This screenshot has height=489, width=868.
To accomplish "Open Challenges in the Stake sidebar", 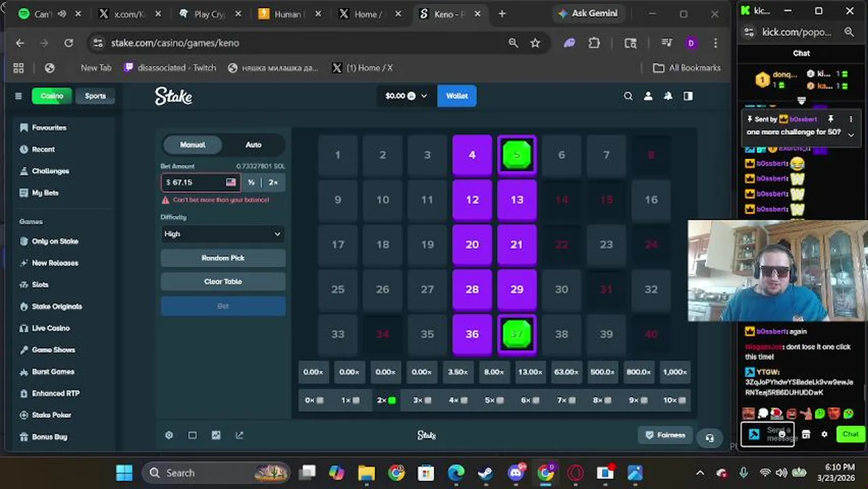I will pyautogui.click(x=50, y=171).
